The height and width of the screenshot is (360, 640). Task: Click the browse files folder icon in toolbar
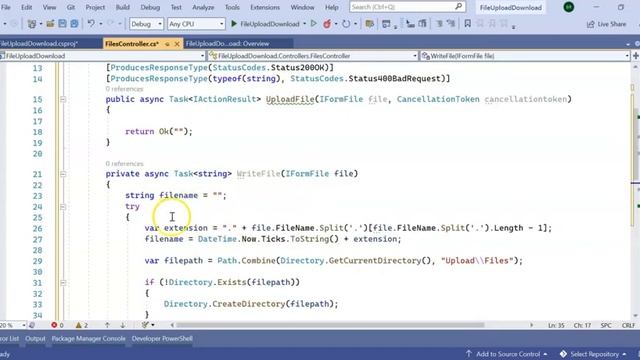pos(369,24)
